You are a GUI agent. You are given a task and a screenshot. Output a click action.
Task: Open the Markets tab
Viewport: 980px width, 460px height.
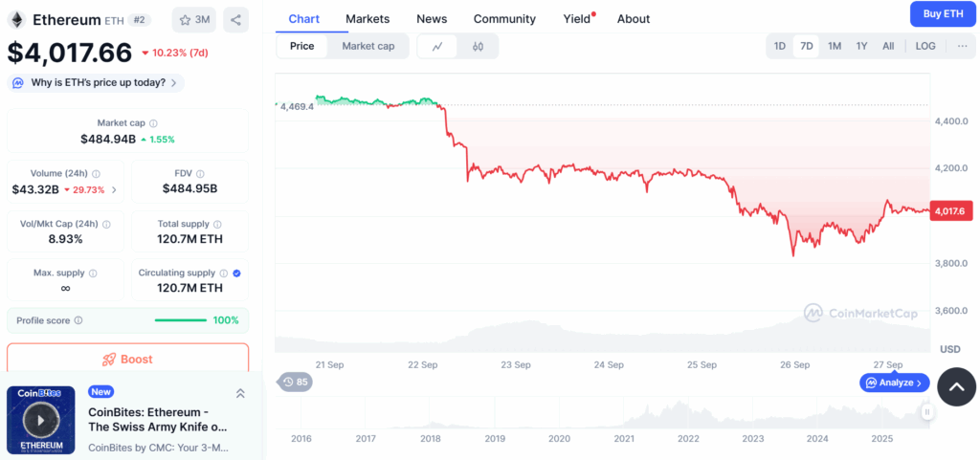367,19
